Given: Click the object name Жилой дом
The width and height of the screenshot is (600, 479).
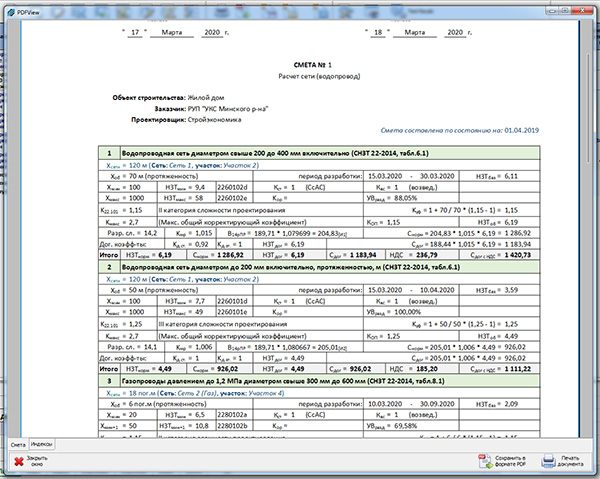Looking at the screenshot, I should pyautogui.click(x=206, y=98).
